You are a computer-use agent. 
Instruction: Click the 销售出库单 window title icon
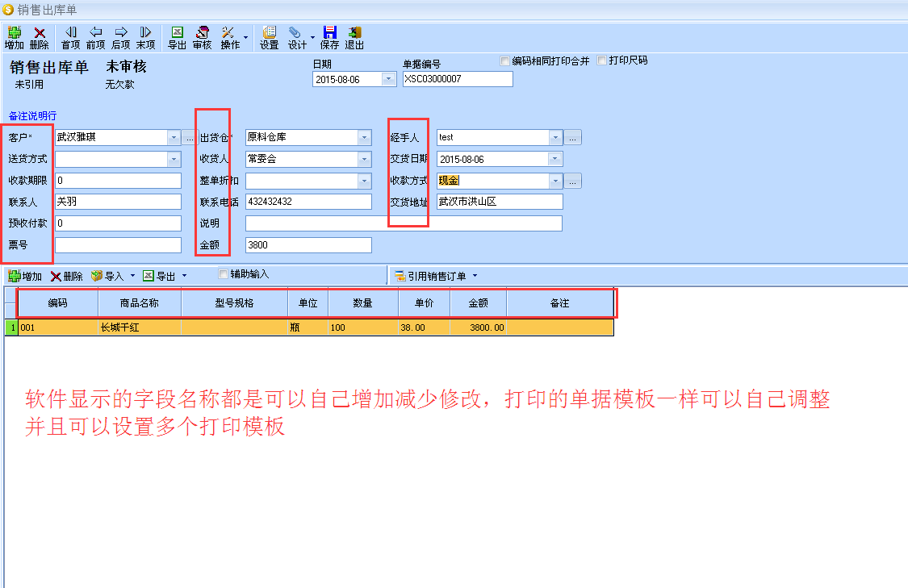tap(8, 9)
